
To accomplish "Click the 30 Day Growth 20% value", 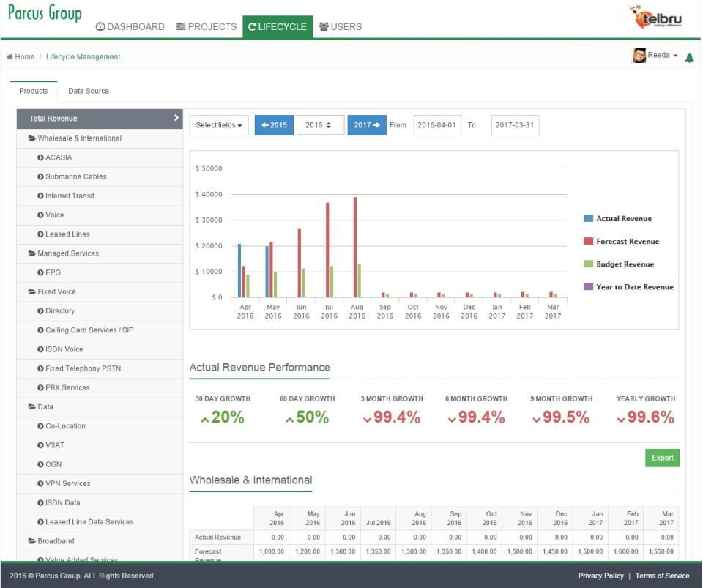I will (x=223, y=417).
